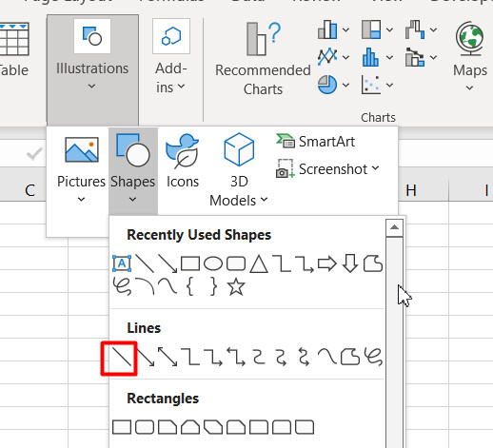The width and height of the screenshot is (493, 448).
Task: Choose Scribble in Recently Used Shapes
Action: [x=122, y=287]
